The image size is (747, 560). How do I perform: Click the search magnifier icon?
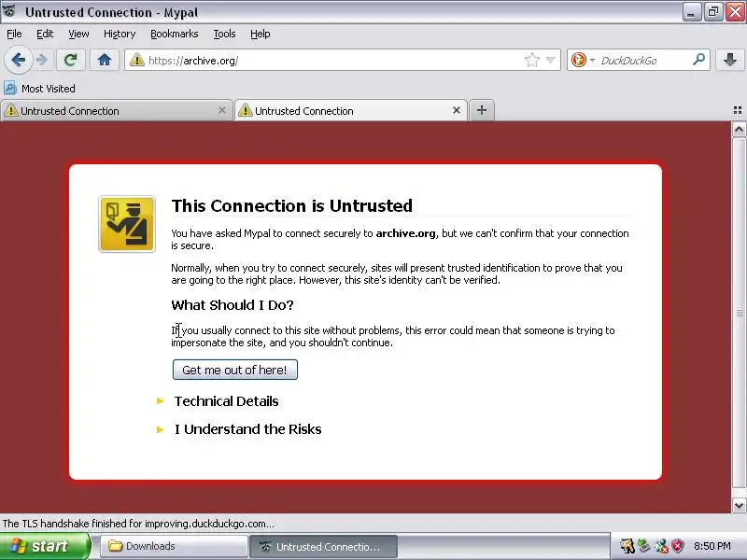click(x=698, y=60)
